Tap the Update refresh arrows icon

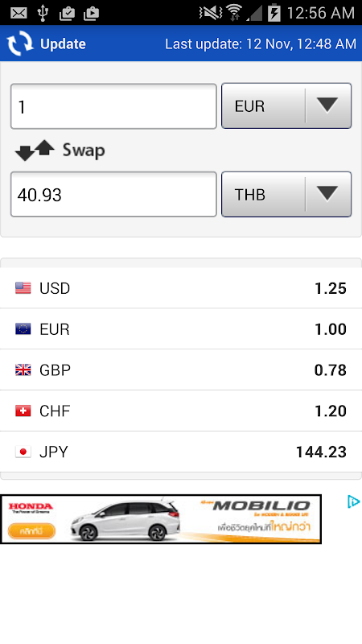point(19,43)
